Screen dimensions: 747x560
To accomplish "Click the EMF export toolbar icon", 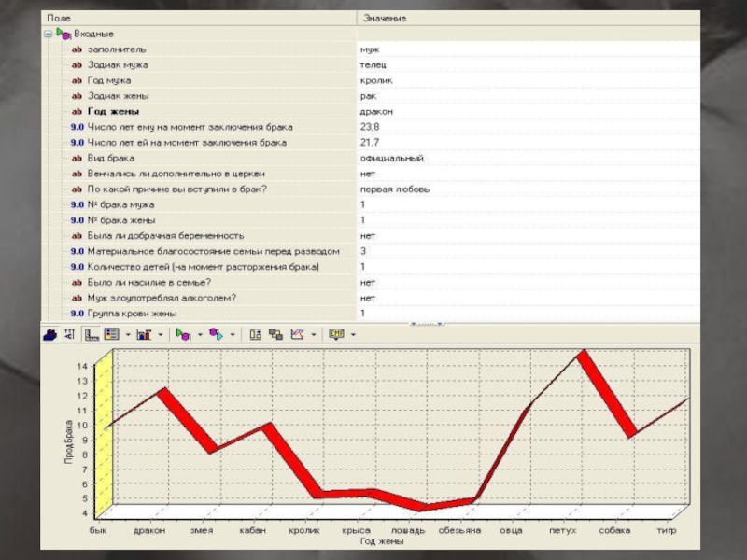I will (x=336, y=333).
